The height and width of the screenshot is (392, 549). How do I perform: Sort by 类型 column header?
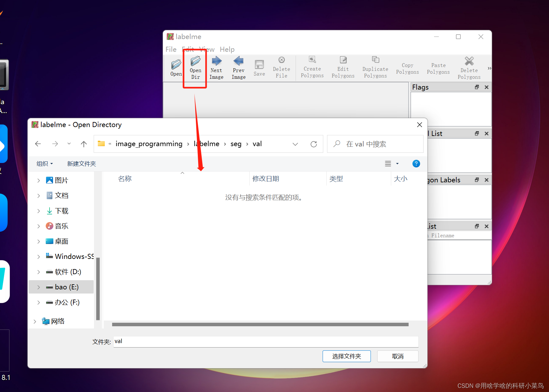coord(336,179)
